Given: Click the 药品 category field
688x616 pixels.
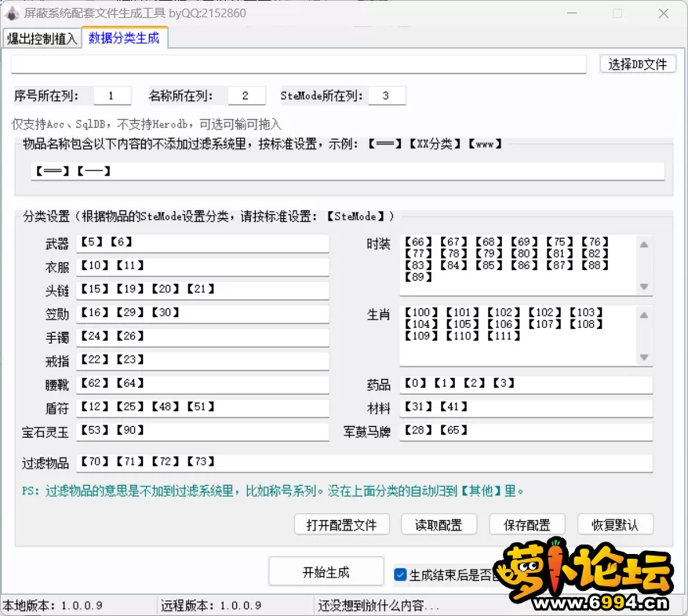Looking at the screenshot, I should pos(526,385).
